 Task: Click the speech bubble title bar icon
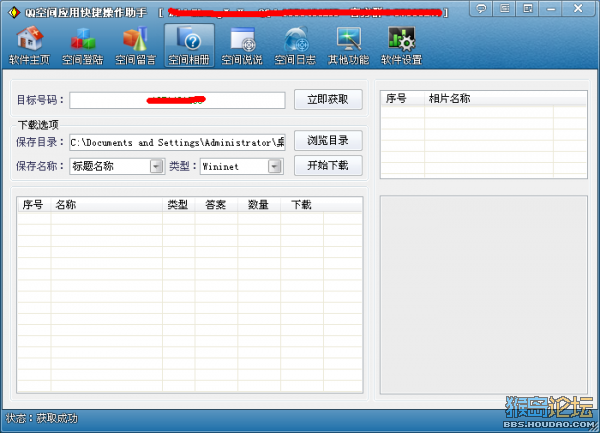[481, 8]
